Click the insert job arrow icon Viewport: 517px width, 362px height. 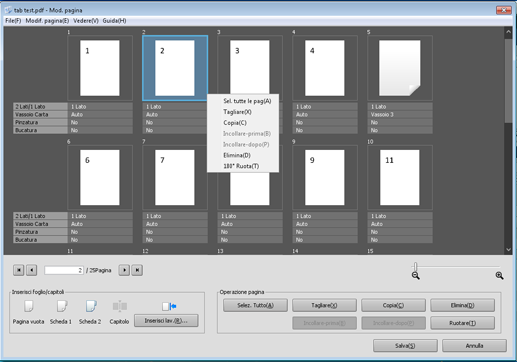point(169,306)
